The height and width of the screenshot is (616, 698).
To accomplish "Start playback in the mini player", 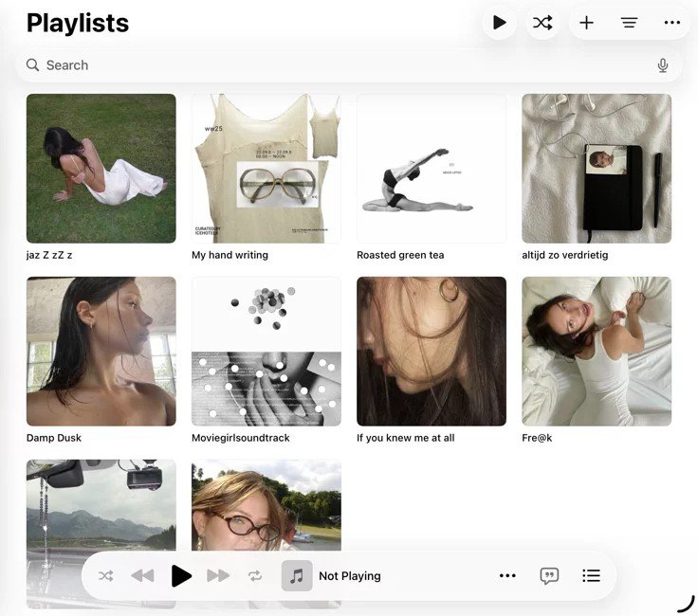I will click(x=181, y=576).
